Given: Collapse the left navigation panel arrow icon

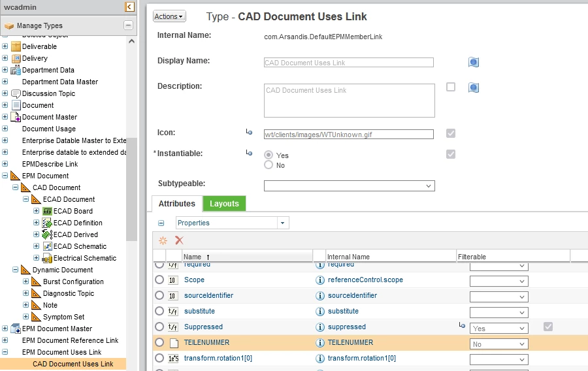Looking at the screenshot, I should tap(129, 7).
